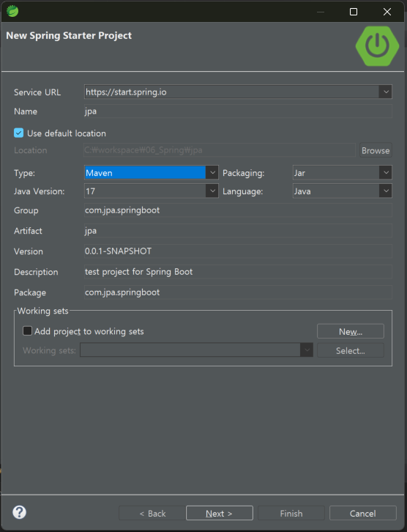Click the Description field text
This screenshot has width=407, height=532.
coord(238,272)
